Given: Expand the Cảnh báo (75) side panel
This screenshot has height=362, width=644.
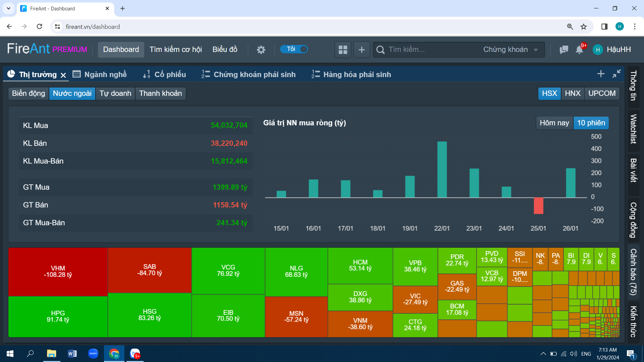Looking at the screenshot, I should click(633, 271).
